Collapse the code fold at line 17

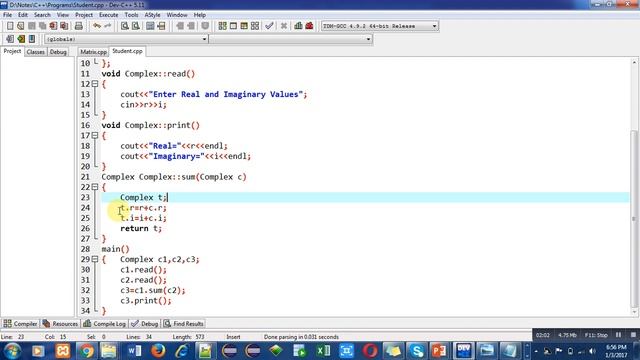coord(95,135)
